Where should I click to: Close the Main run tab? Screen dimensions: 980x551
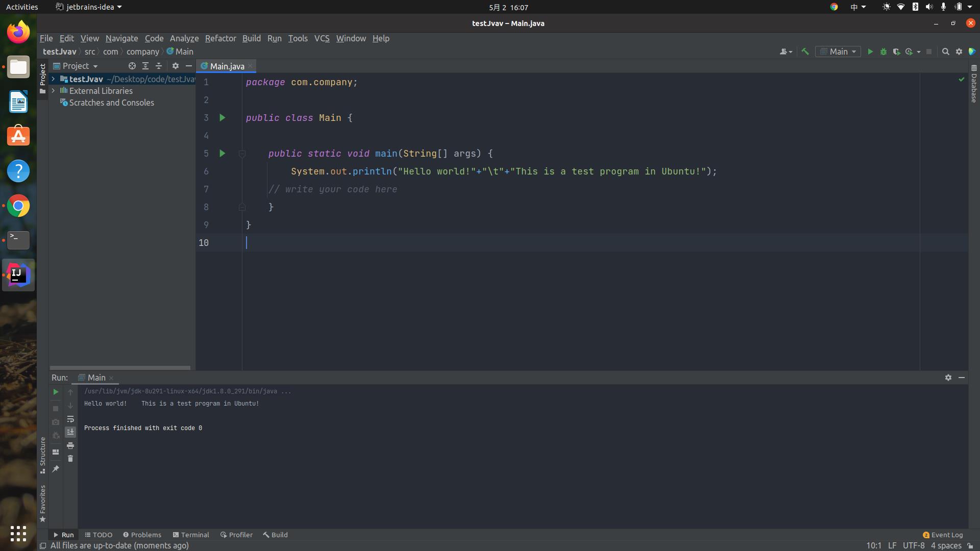[x=111, y=378]
